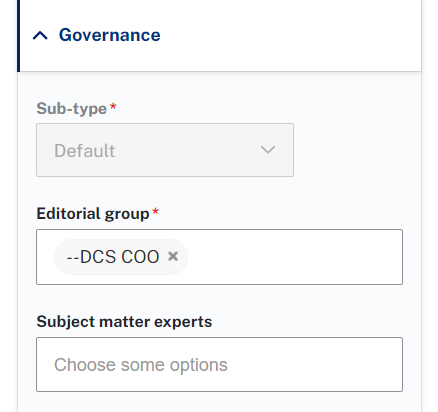Click the red asterisk beside Sub-type

point(113,107)
